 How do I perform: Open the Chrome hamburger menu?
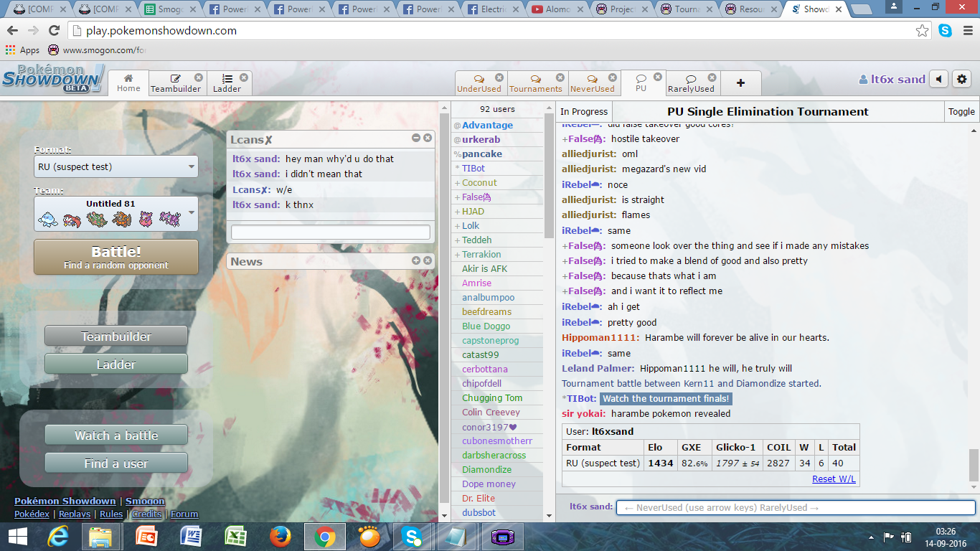click(x=966, y=31)
